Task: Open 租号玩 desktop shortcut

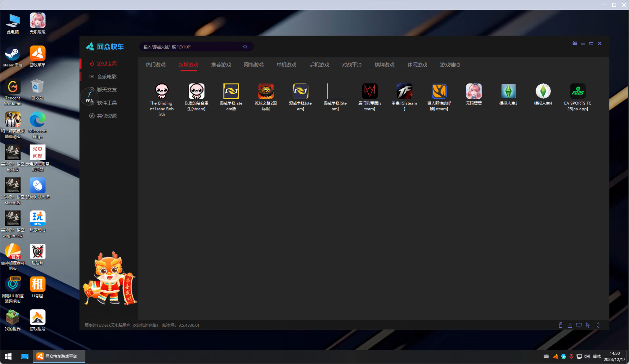Action: [x=37, y=254]
